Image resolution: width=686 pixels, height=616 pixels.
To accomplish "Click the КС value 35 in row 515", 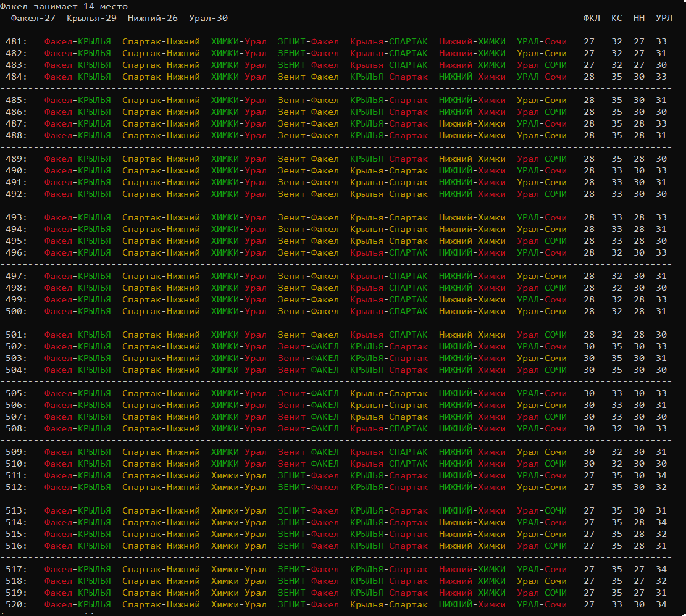I will point(616,535).
